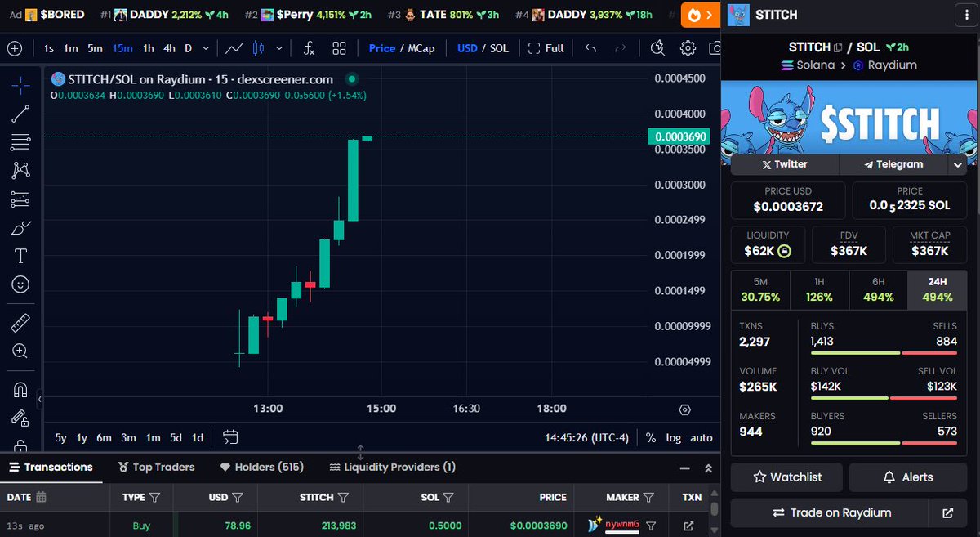Open the Alerts button
Viewport: 980px width, 537px height.
908,477
